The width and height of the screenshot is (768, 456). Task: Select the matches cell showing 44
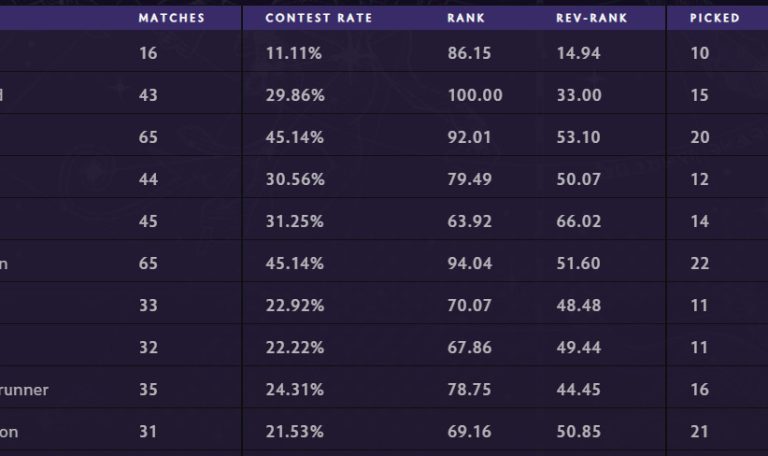pyautogui.click(x=148, y=179)
